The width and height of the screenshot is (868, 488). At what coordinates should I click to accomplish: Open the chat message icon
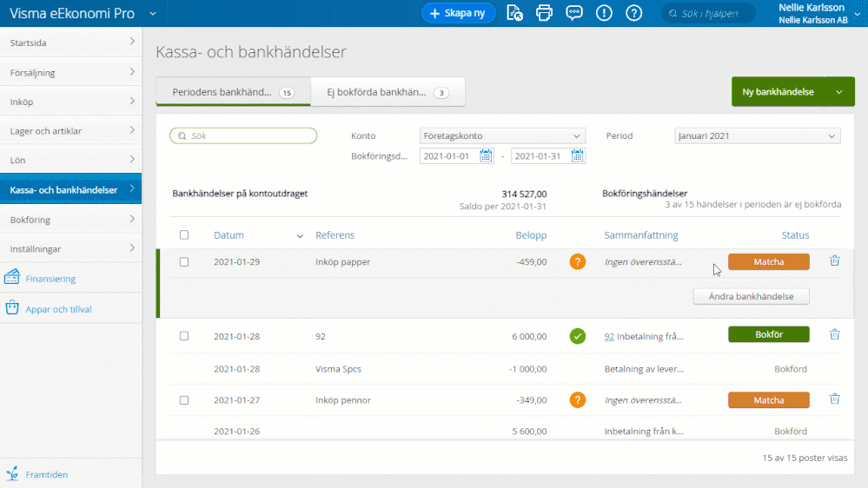coord(574,13)
